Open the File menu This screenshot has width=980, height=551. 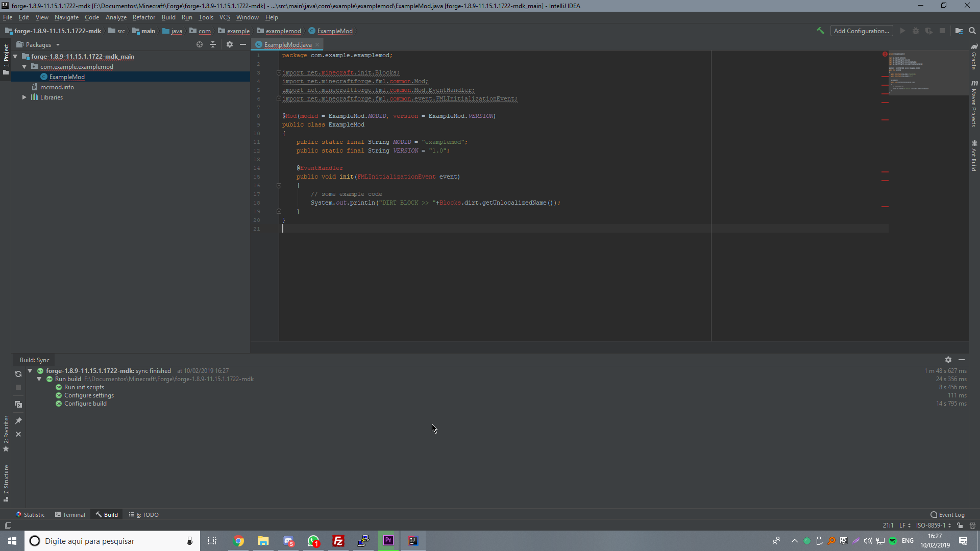pyautogui.click(x=8, y=17)
